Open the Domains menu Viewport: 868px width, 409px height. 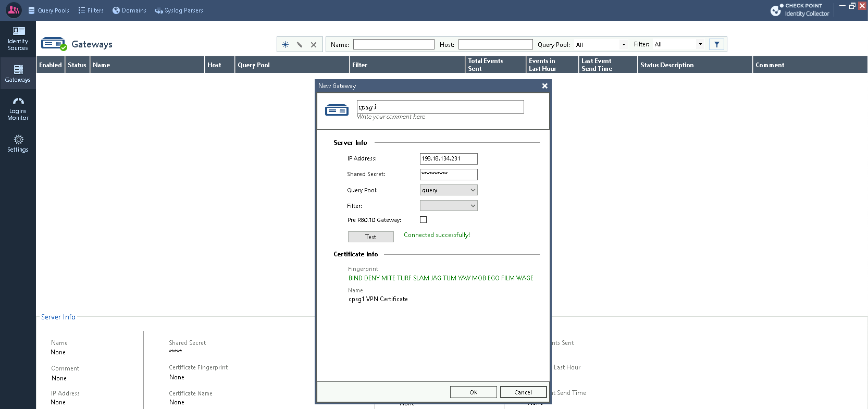pyautogui.click(x=129, y=10)
